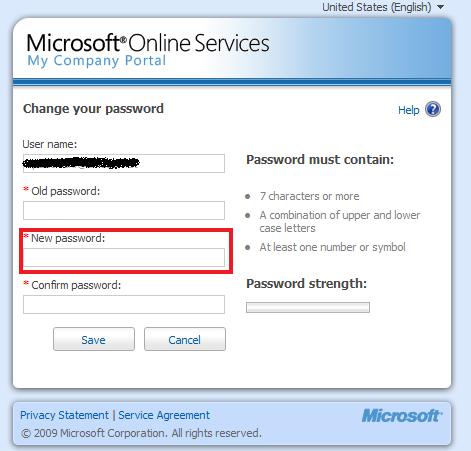Cancel the password change
The image size is (471, 451).
coord(185,339)
